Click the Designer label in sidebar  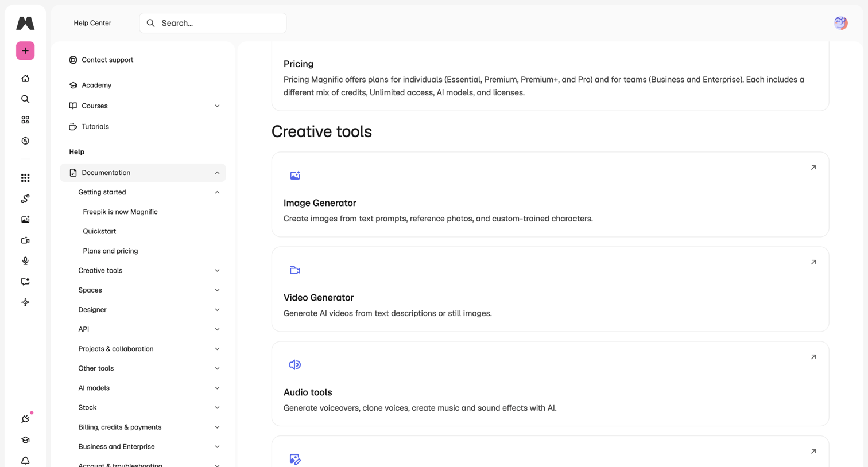(92, 310)
